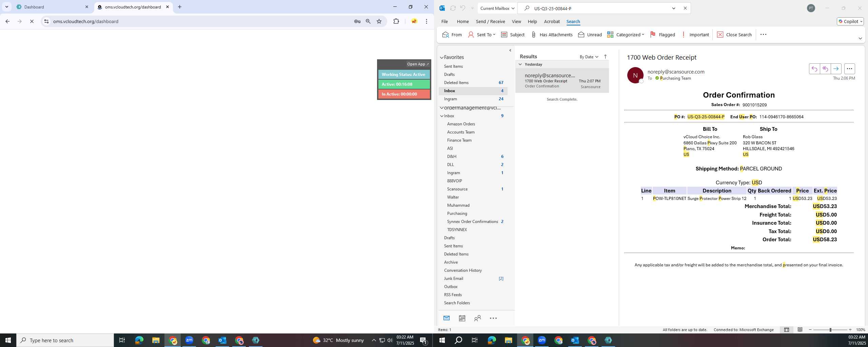Switch to the Send / Receive tab
This screenshot has height=347, width=868.
coord(490,21)
